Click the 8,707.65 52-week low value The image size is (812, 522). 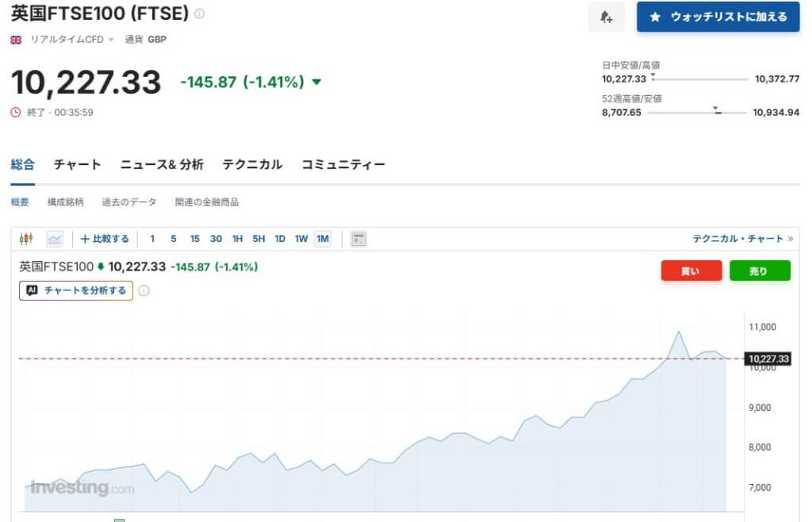click(622, 113)
